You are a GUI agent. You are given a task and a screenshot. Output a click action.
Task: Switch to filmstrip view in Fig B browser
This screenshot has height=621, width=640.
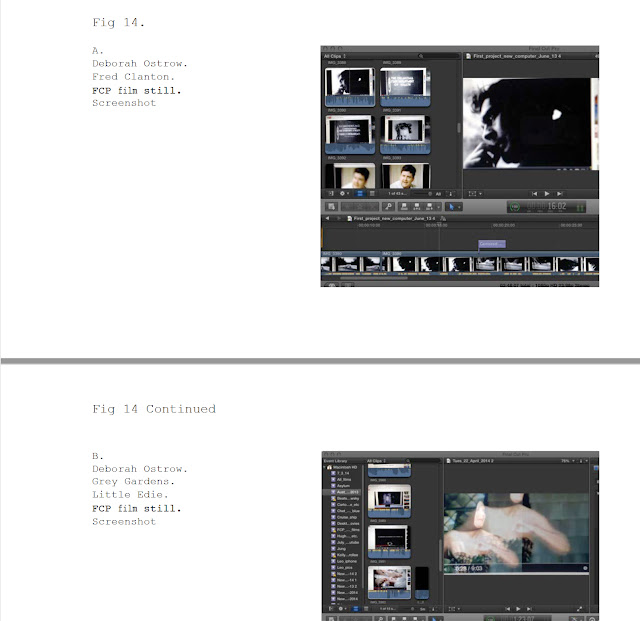356,609
